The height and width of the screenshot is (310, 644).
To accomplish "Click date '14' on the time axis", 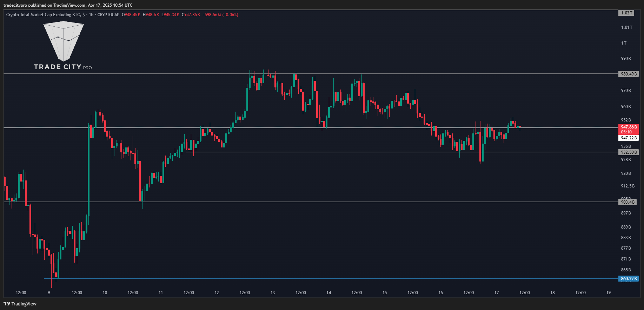I will (328, 293).
